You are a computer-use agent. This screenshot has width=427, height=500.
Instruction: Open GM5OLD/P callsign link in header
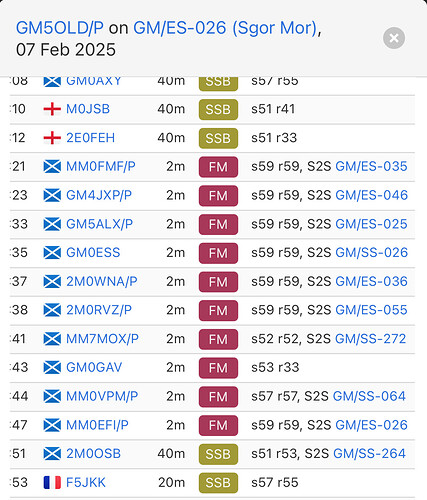pyautogui.click(x=60, y=28)
